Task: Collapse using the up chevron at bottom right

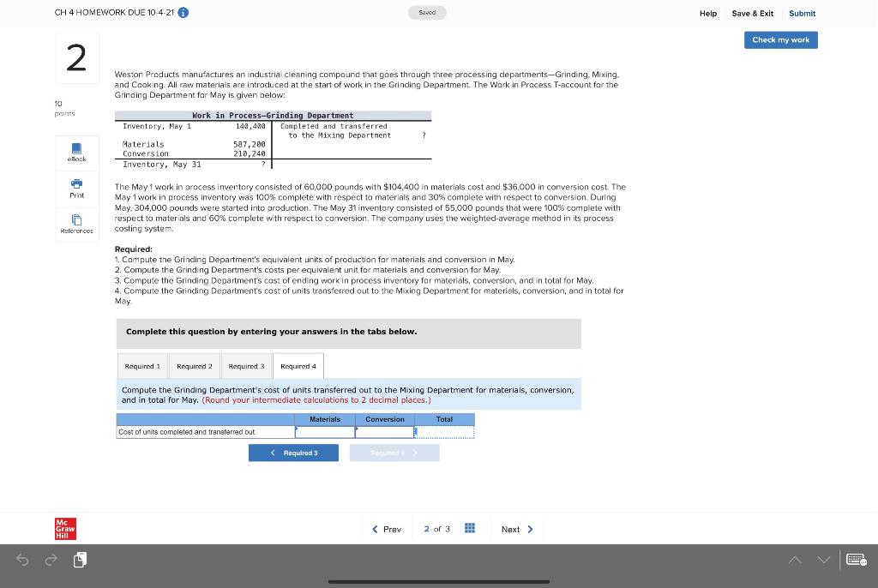Action: tap(796, 559)
